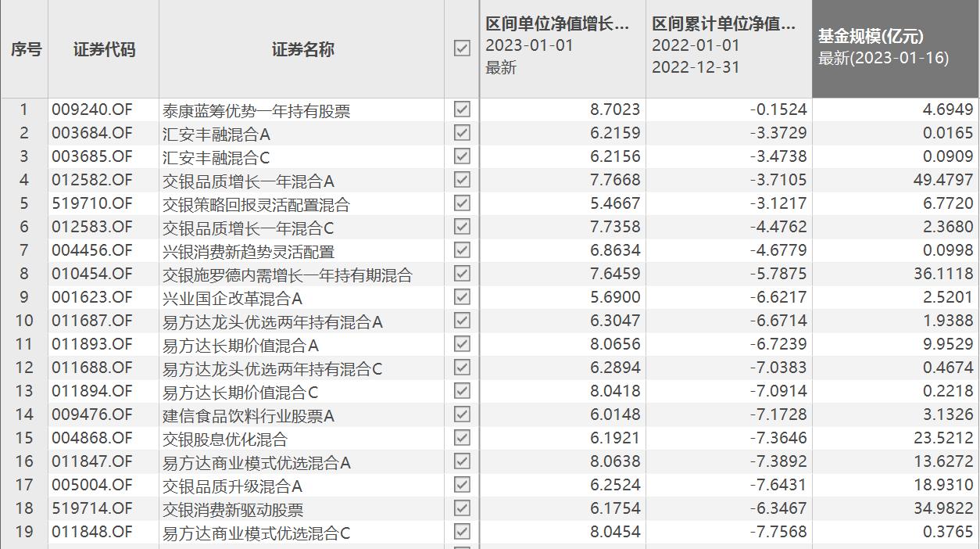Select cumulative value -6.3467

tap(778, 508)
